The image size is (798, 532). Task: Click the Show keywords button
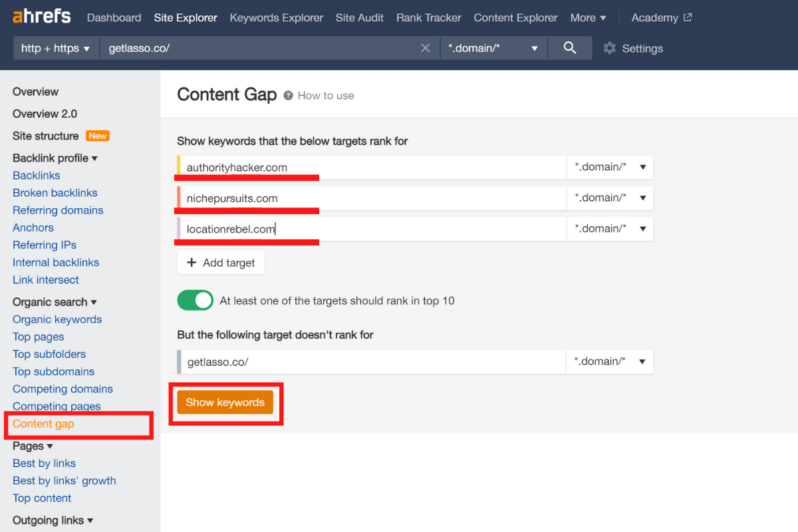225,402
